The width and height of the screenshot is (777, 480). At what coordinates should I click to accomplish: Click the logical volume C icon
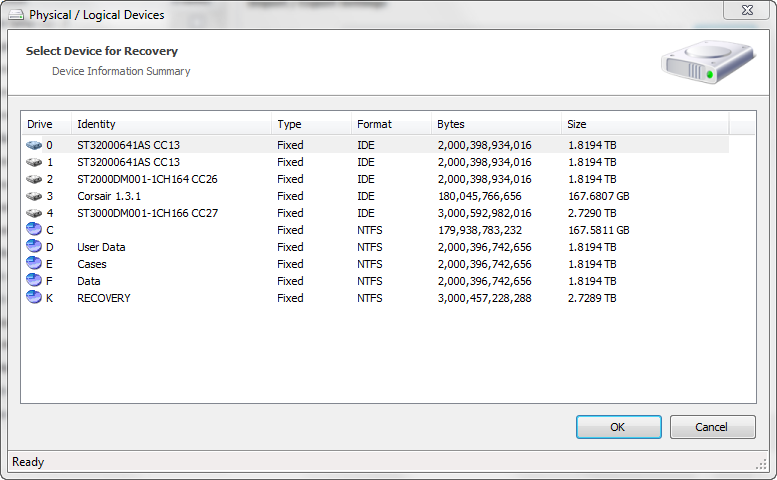click(35, 230)
